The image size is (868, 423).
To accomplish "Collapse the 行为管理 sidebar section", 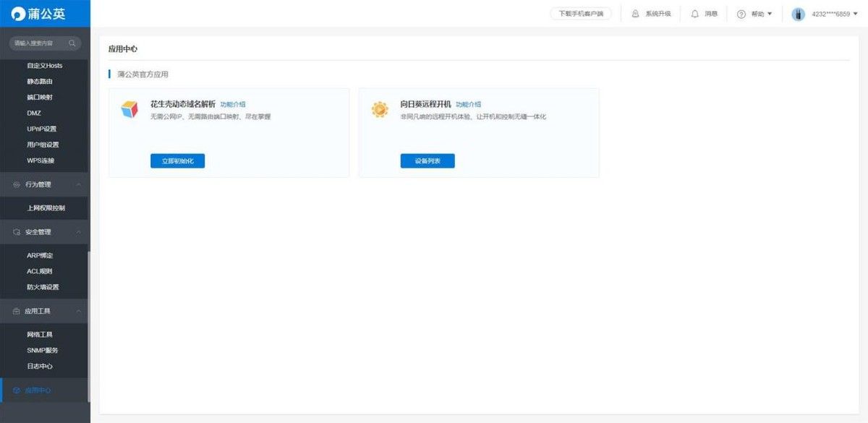I will (78, 184).
